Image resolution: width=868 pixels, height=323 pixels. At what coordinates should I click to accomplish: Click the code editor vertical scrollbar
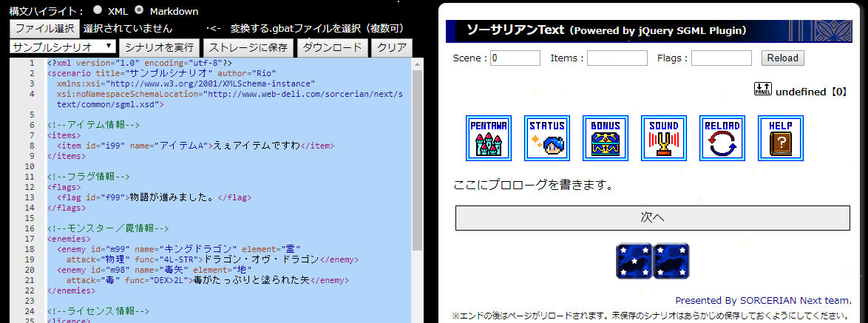tap(417, 163)
